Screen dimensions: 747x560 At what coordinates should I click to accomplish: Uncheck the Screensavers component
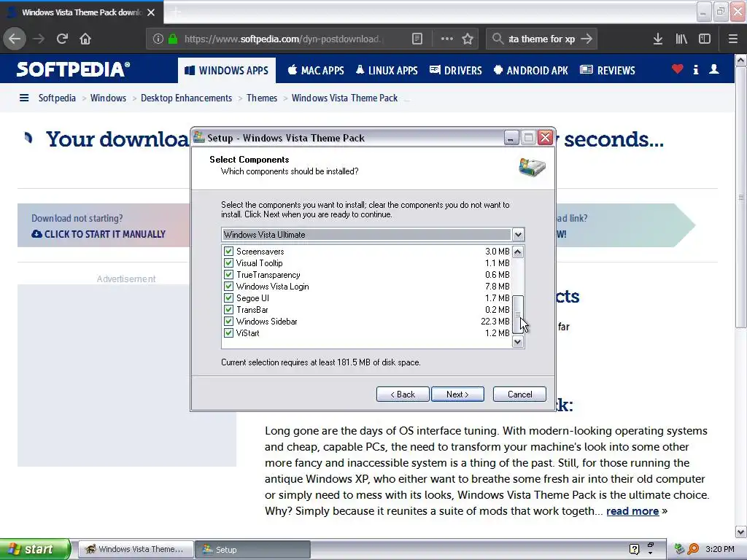(x=228, y=251)
